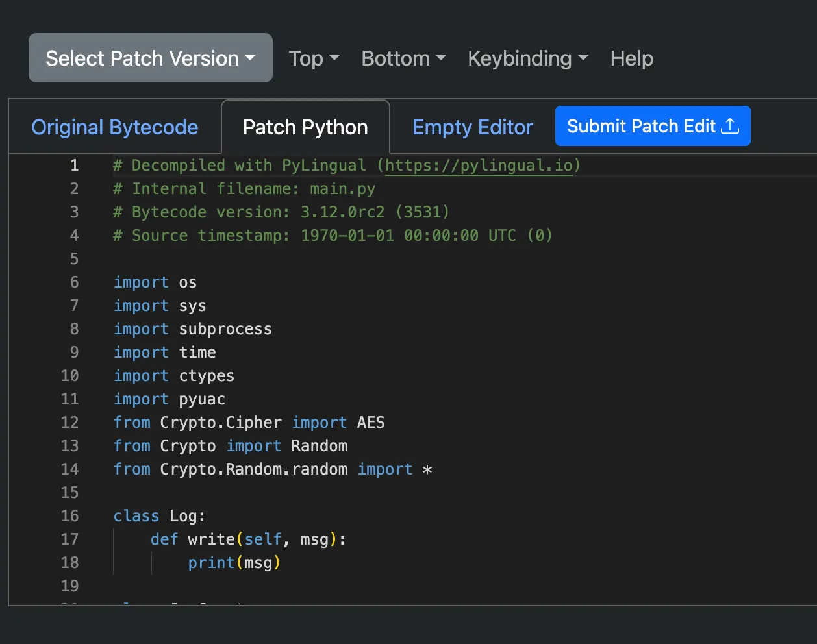Expand the Bottom dropdown menu

(x=403, y=59)
